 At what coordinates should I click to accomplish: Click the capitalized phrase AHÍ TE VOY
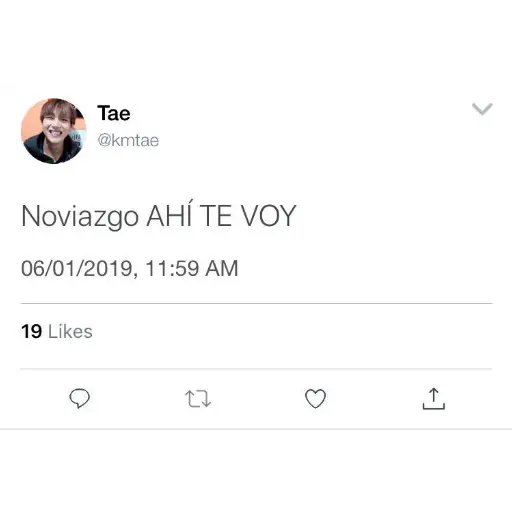pos(221,215)
